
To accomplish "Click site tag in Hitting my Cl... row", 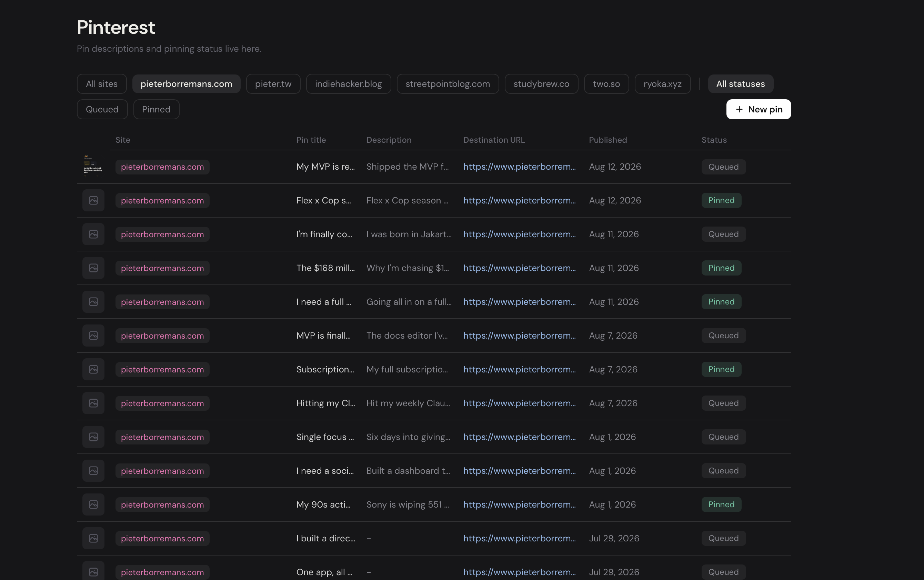I will (x=162, y=403).
